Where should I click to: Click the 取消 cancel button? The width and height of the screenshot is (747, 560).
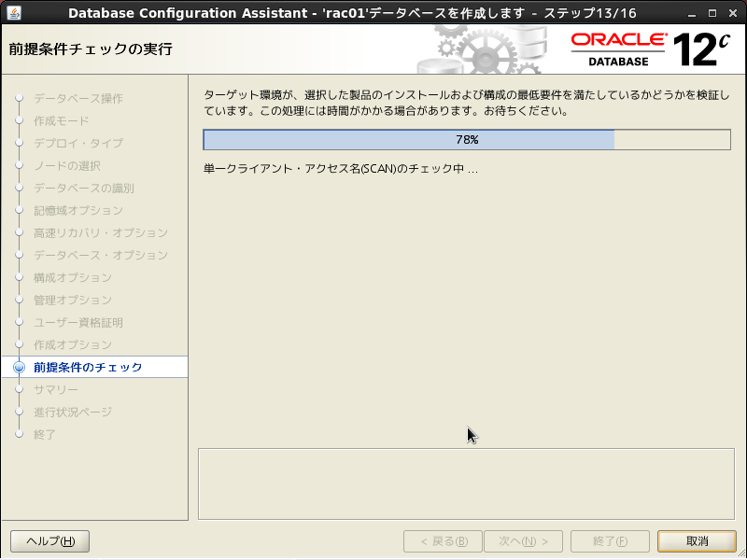coord(697,541)
